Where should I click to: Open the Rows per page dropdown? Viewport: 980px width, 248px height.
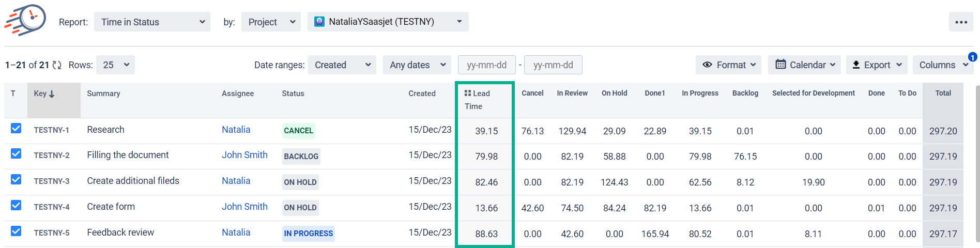[x=115, y=65]
